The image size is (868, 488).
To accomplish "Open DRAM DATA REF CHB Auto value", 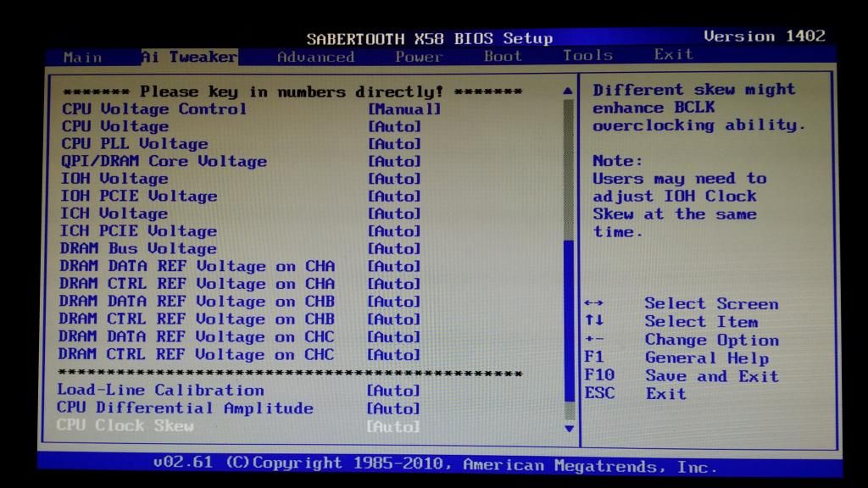I will point(394,302).
